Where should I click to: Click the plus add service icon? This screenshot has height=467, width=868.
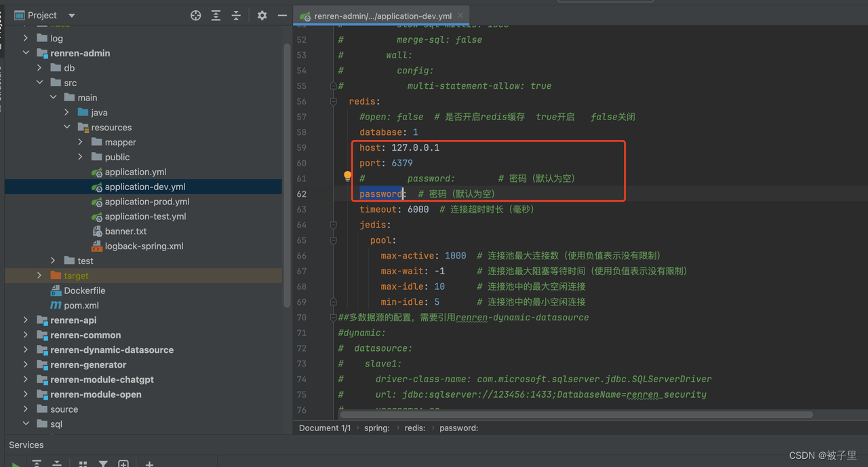pos(149,464)
